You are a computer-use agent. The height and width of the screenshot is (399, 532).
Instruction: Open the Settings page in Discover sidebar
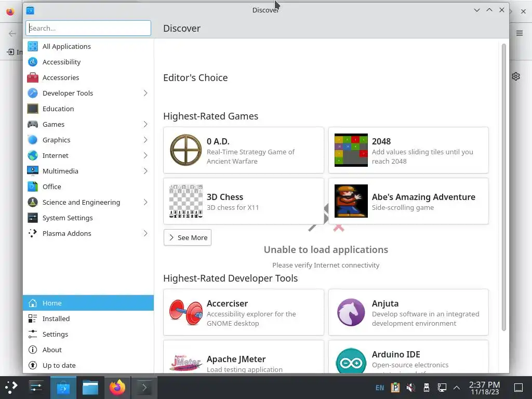pyautogui.click(x=88, y=334)
